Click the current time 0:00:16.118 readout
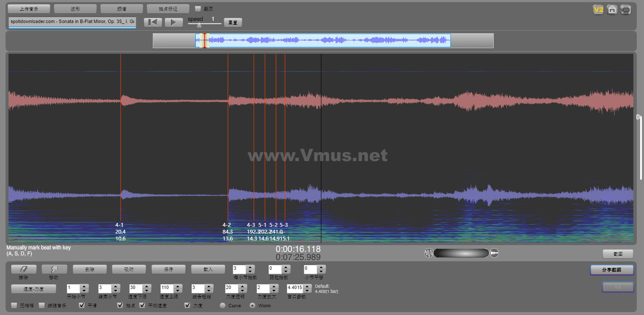644x315 pixels. tap(298, 249)
